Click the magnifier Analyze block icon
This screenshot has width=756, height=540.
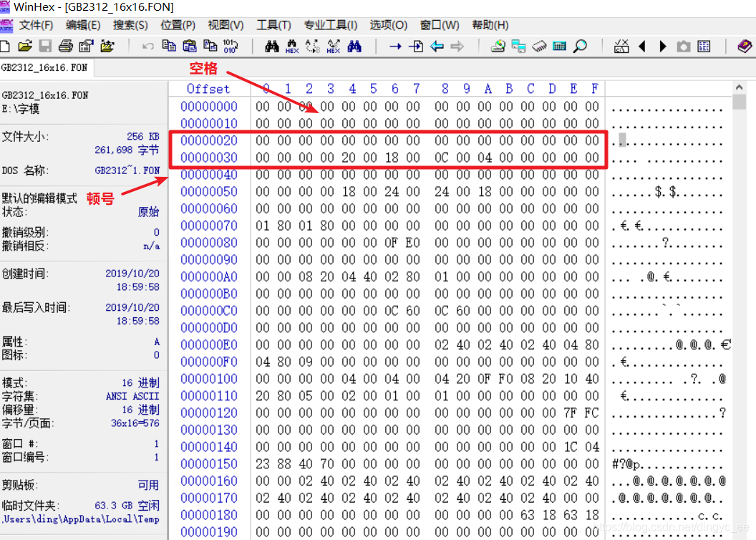[580, 47]
